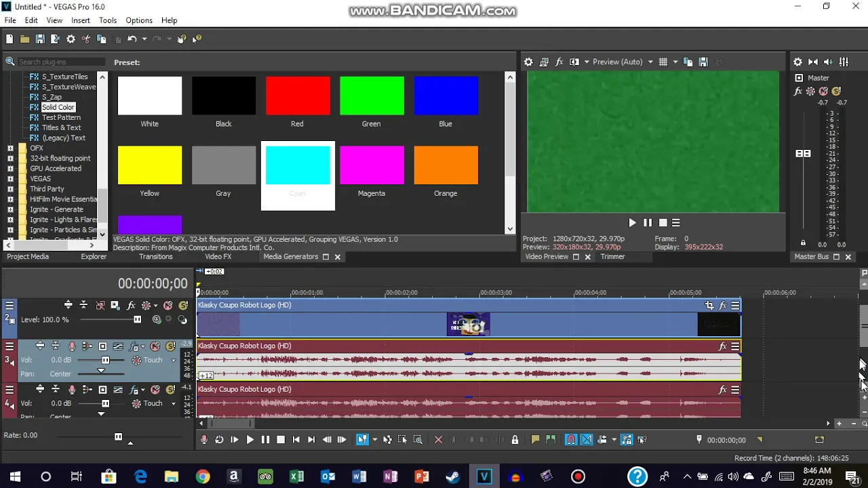Open track 4 automation Touch dropdown

(174, 404)
